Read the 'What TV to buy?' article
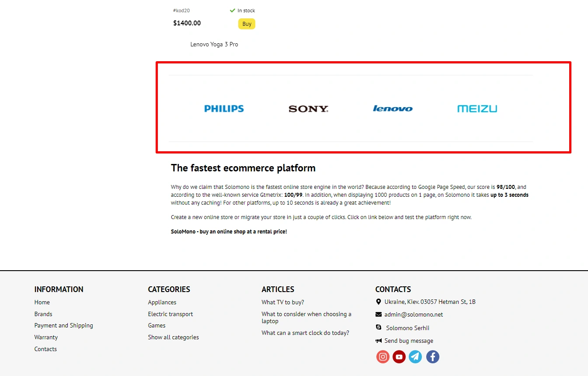This screenshot has width=588, height=376. (x=283, y=303)
